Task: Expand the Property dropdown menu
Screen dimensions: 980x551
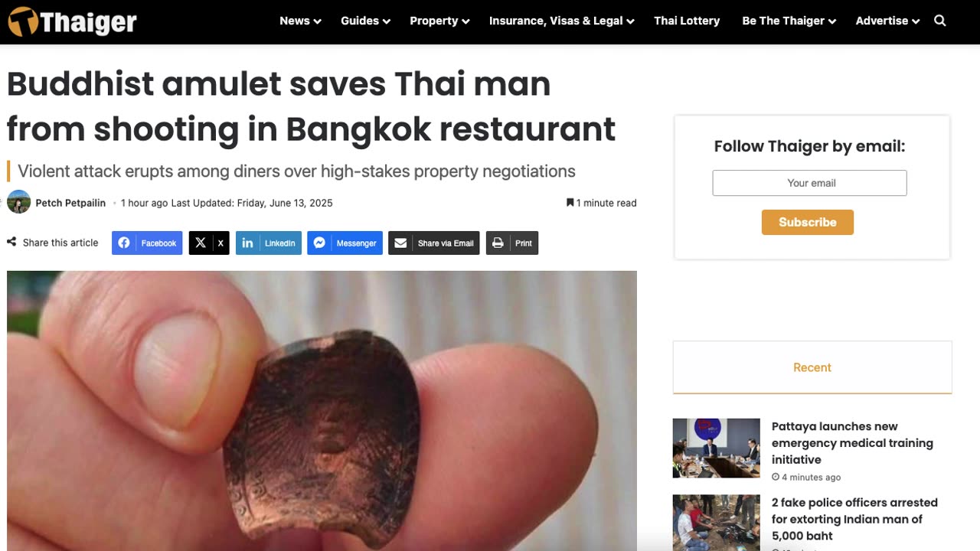Action: click(x=439, y=21)
